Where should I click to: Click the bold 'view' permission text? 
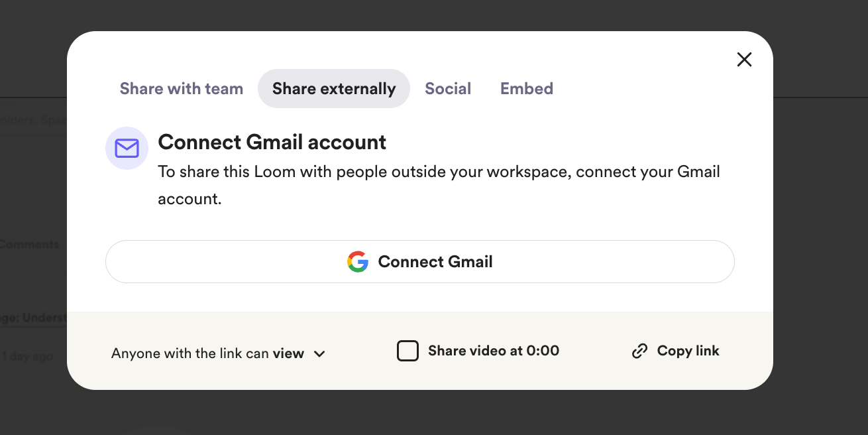tap(288, 353)
